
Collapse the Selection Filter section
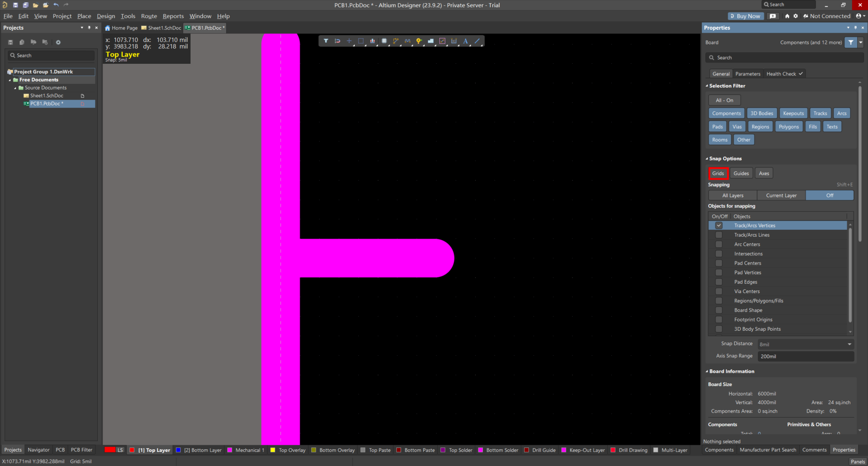pyautogui.click(x=707, y=86)
